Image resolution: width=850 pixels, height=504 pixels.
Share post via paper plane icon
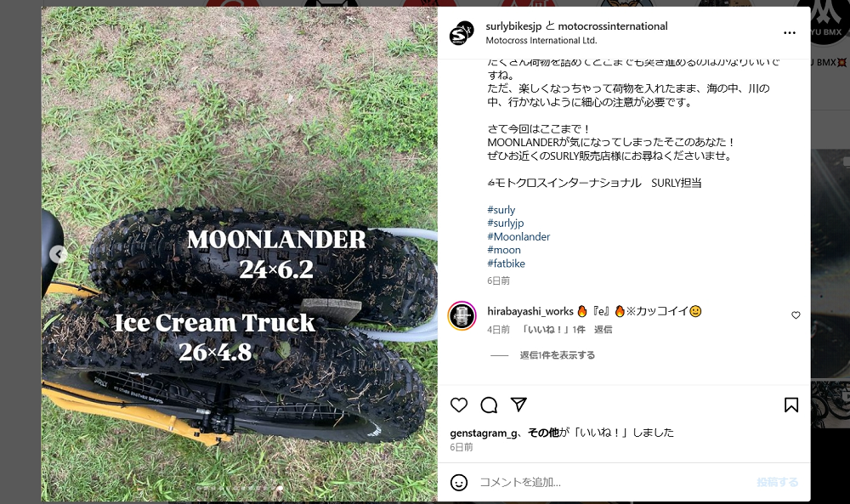point(518,405)
